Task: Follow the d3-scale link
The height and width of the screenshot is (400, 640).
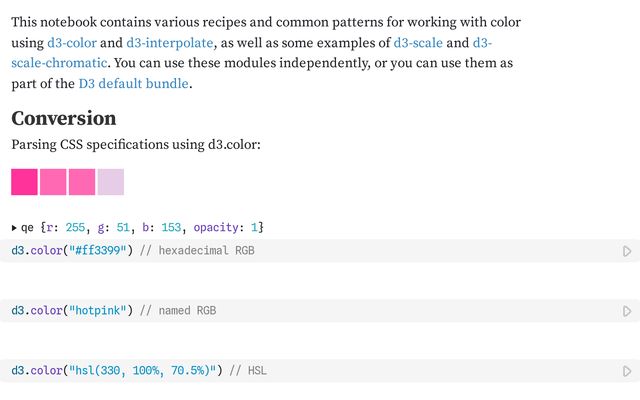Action: [x=418, y=43]
